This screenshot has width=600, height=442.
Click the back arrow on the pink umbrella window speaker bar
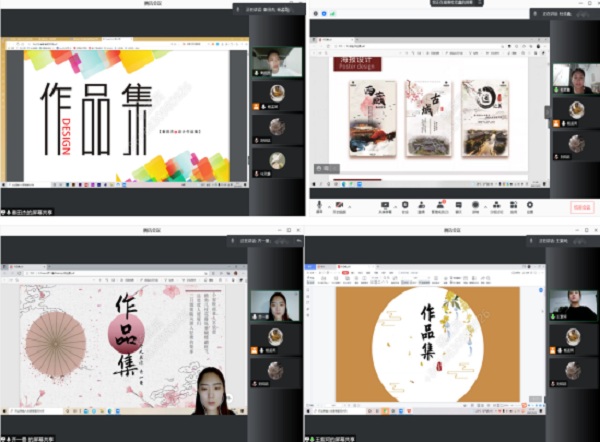click(299, 241)
